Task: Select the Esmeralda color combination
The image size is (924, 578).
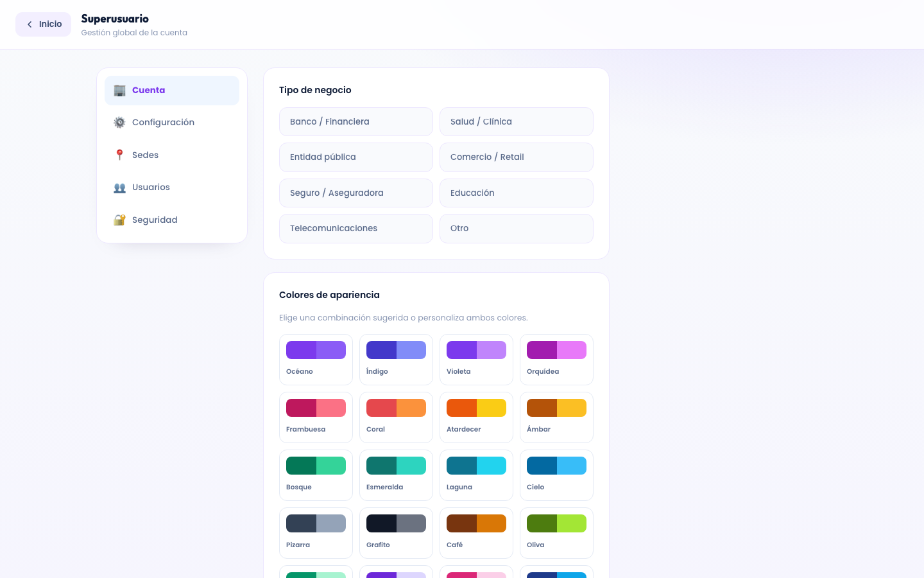Action: coord(396,475)
